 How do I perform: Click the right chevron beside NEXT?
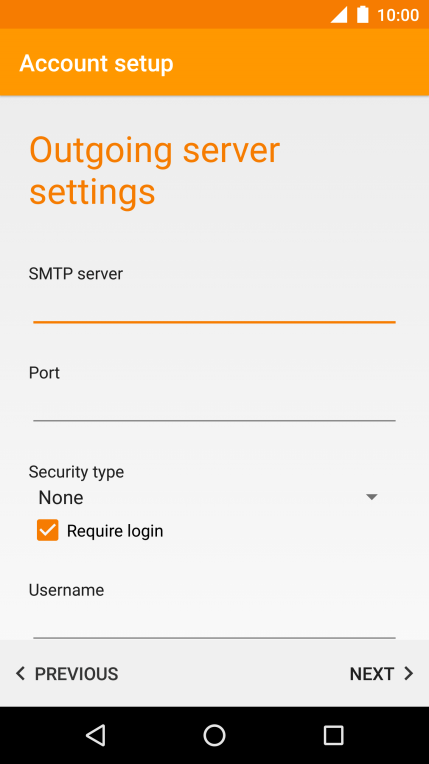(409, 674)
